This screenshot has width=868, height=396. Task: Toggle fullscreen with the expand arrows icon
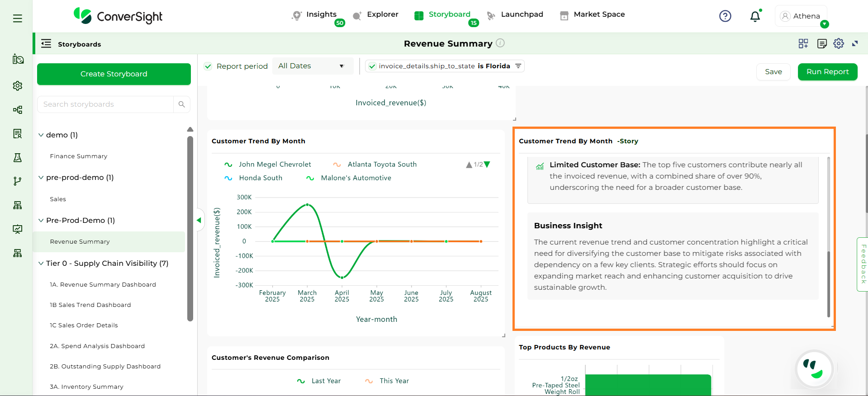click(855, 43)
